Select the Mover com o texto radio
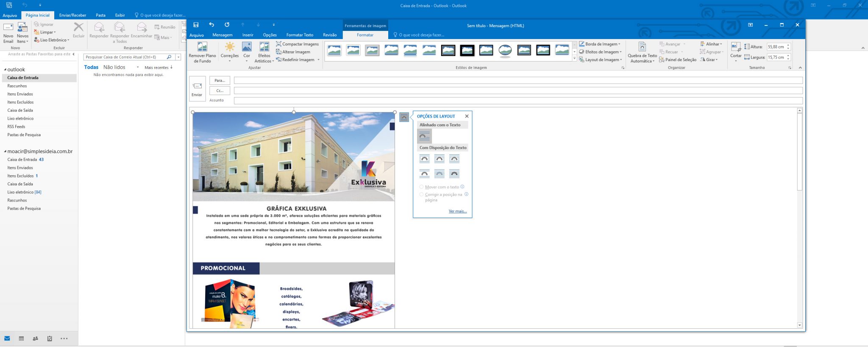This screenshot has width=868, height=347. (421, 187)
